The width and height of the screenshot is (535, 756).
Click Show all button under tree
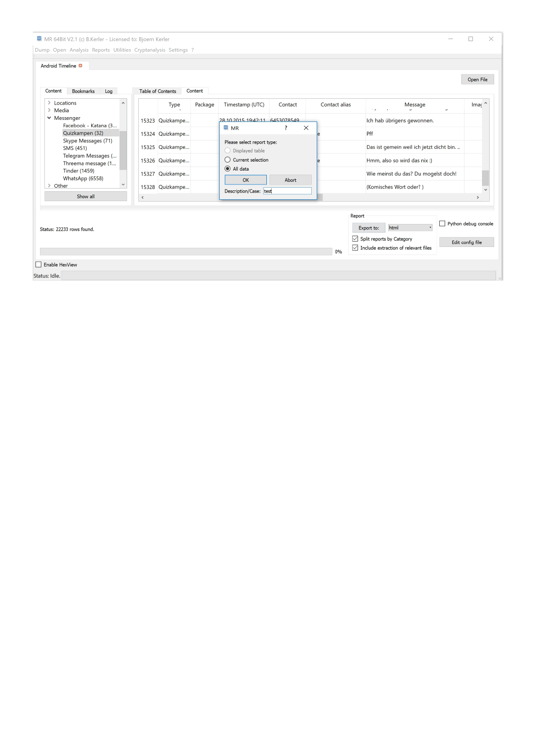(x=86, y=197)
